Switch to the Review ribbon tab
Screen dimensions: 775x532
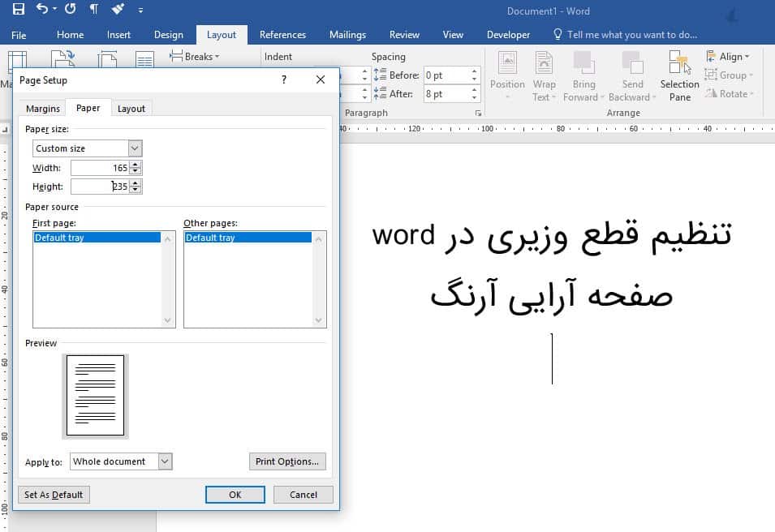(x=403, y=35)
